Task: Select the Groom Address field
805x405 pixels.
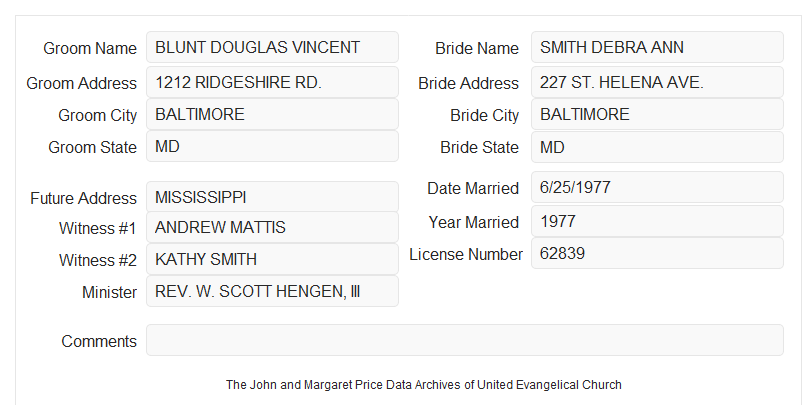Action: point(272,82)
